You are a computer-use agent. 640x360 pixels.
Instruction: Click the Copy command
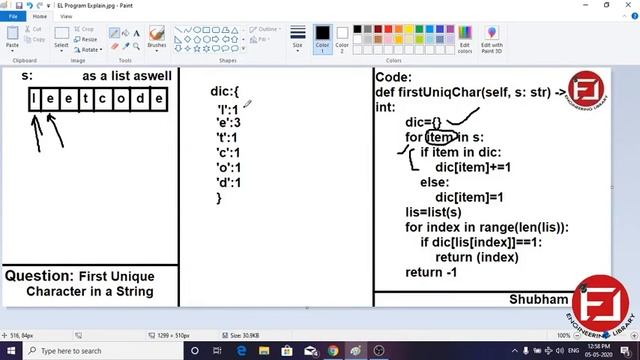point(35,39)
